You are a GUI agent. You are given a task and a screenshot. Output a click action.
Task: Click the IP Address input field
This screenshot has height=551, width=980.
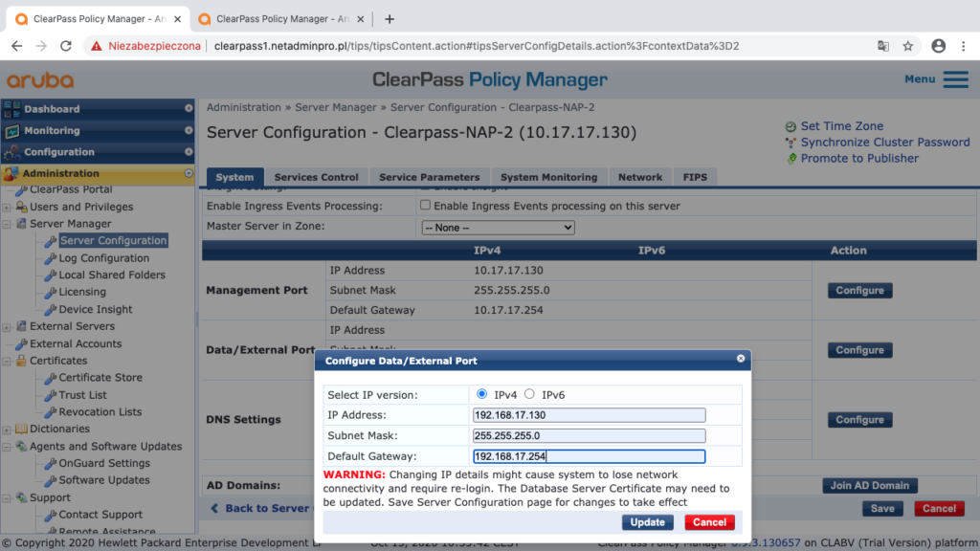(589, 415)
